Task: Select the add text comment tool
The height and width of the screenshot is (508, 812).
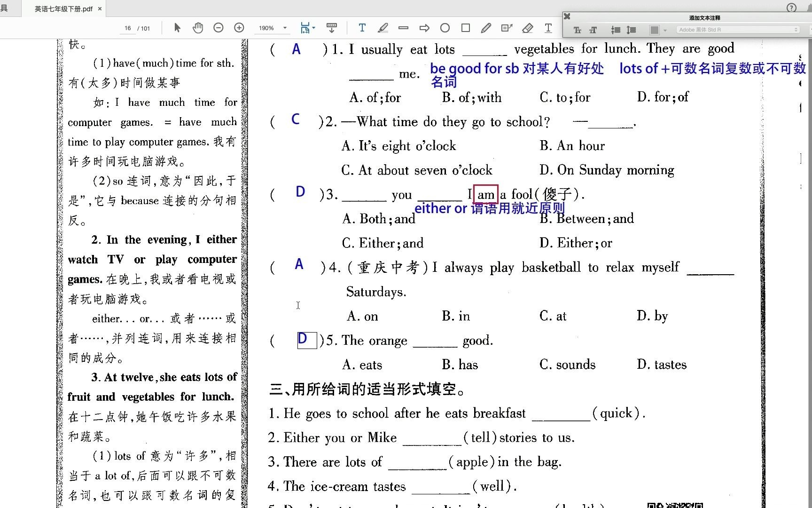Action: pyautogui.click(x=362, y=28)
